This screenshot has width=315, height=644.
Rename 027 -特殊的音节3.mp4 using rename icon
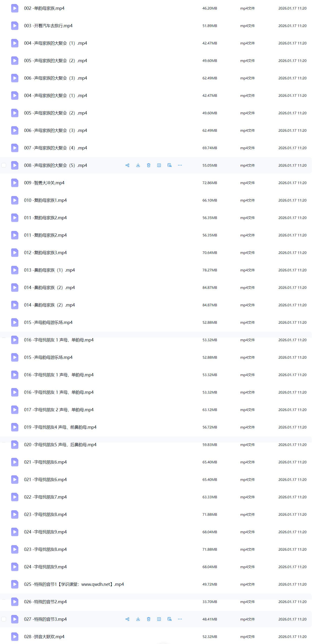coord(159,619)
